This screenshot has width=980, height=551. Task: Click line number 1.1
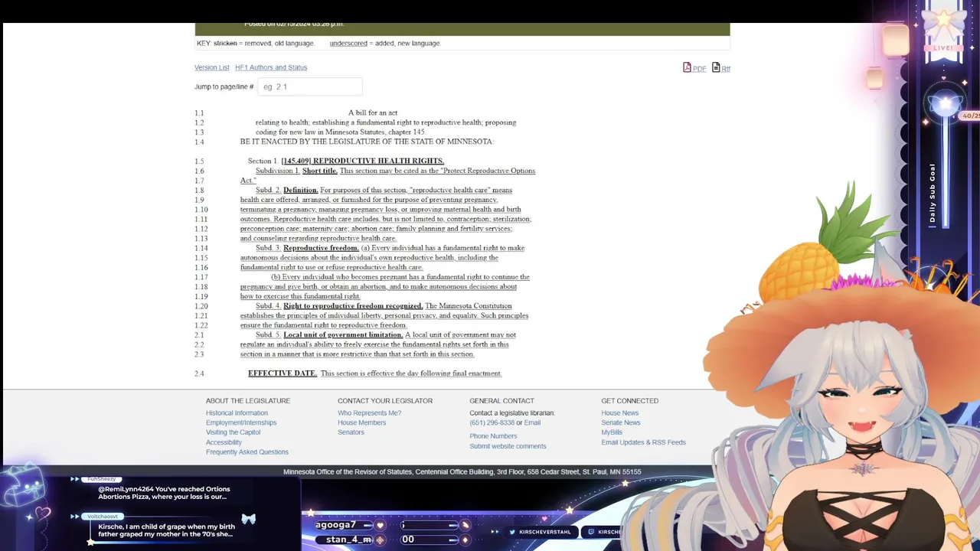click(199, 113)
